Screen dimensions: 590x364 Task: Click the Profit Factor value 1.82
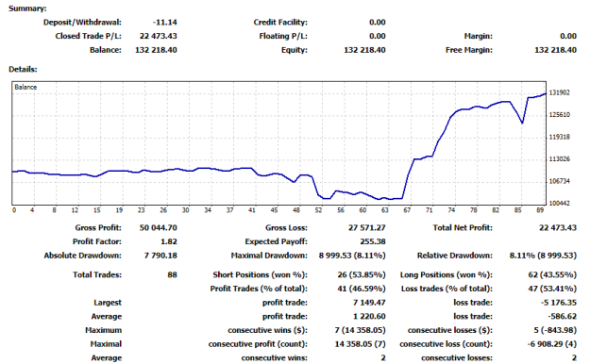pyautogui.click(x=169, y=241)
